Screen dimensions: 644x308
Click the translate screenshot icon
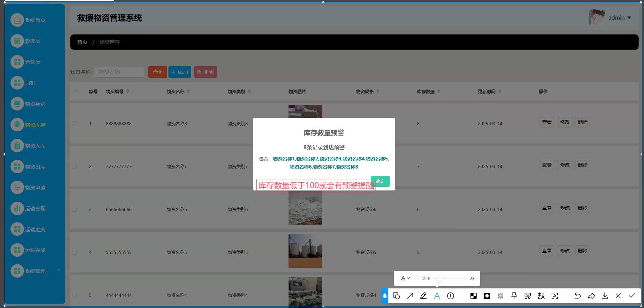[x=541, y=296]
